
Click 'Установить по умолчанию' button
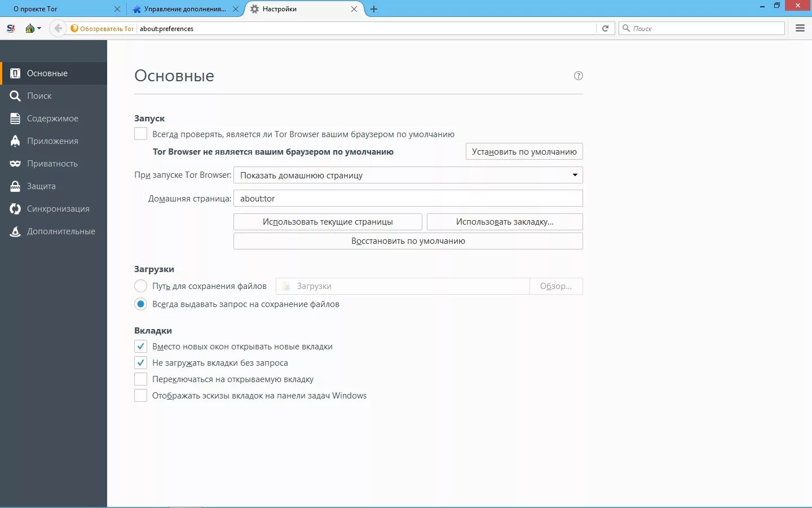(x=524, y=152)
